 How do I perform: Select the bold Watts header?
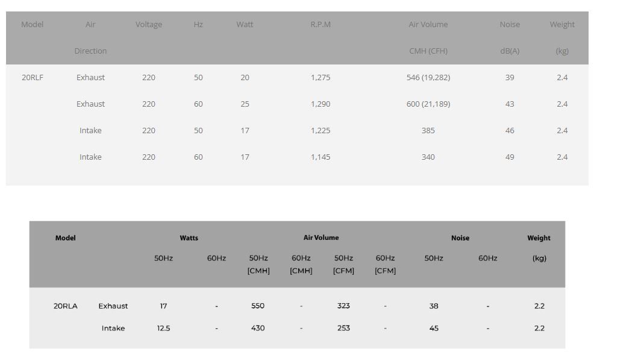point(189,238)
